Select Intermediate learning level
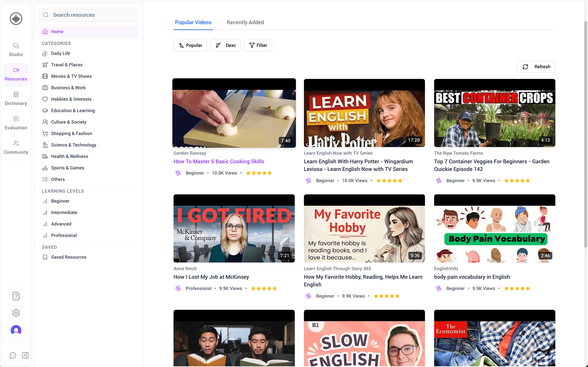The height and width of the screenshot is (367, 588). (64, 212)
